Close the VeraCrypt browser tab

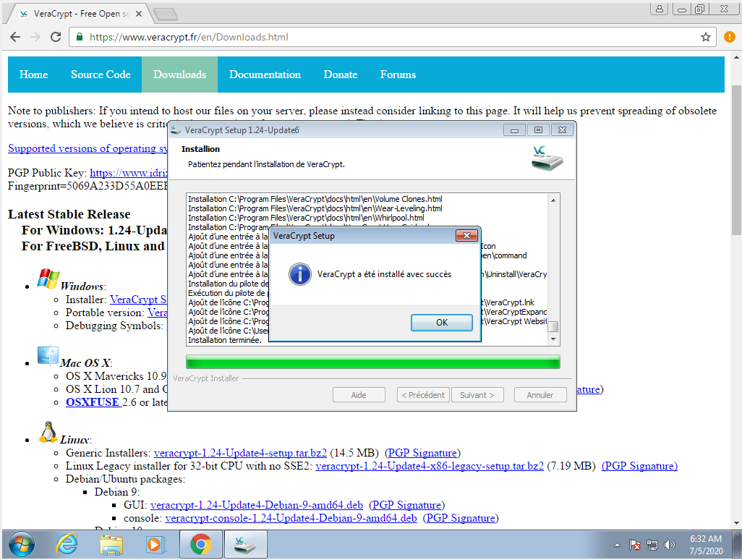[139, 14]
